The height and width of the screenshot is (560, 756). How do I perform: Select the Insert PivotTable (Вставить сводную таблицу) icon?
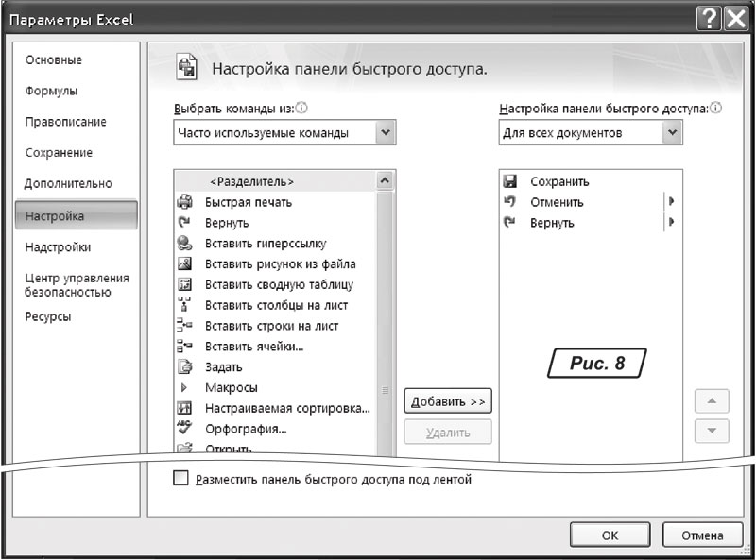coord(185,284)
